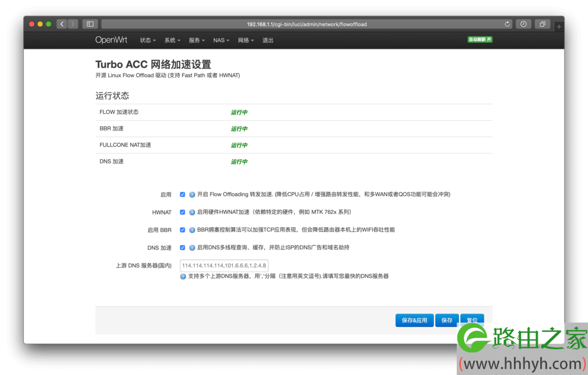Image resolution: width=588 pixels, height=375 pixels.
Task: Toggle the 自动刷新 开 badge
Action: [x=480, y=39]
